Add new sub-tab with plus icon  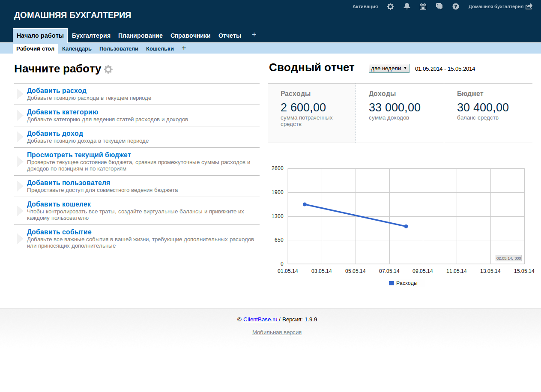coord(184,48)
